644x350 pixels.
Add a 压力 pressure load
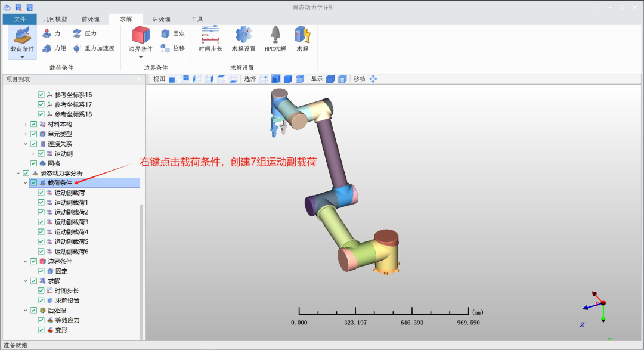pos(85,33)
